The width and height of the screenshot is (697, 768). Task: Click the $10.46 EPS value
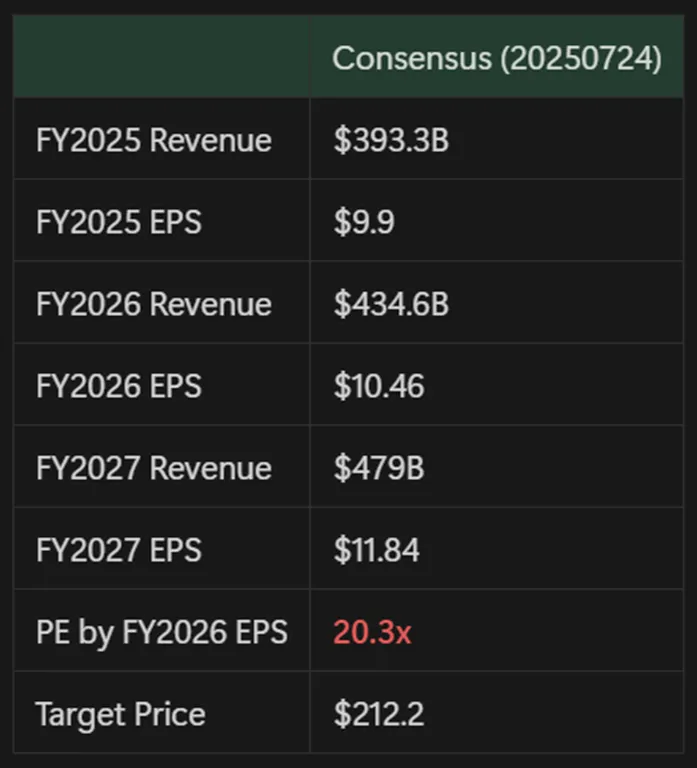[379, 386]
